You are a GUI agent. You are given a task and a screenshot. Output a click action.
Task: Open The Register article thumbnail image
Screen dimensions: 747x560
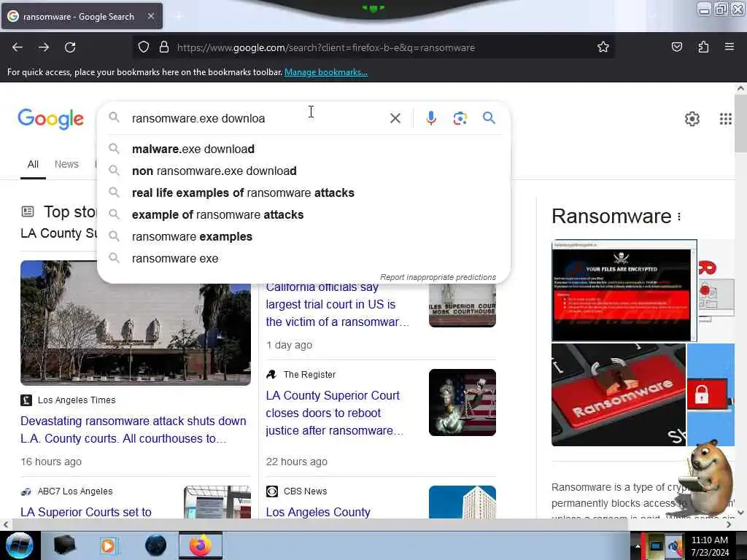tap(462, 402)
